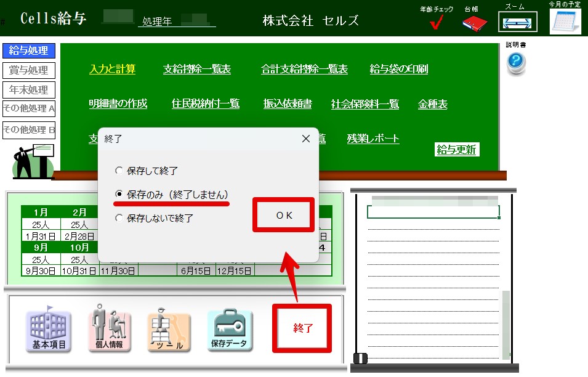Open the 基本項目 building icon
Image resolution: width=588 pixels, height=377 pixels.
click(x=49, y=330)
